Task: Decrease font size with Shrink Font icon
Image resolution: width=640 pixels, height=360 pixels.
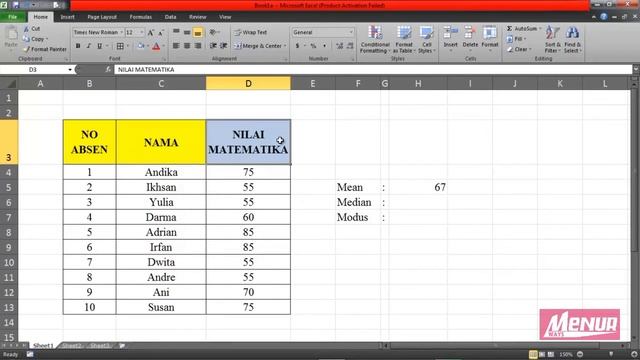Action: [161, 32]
